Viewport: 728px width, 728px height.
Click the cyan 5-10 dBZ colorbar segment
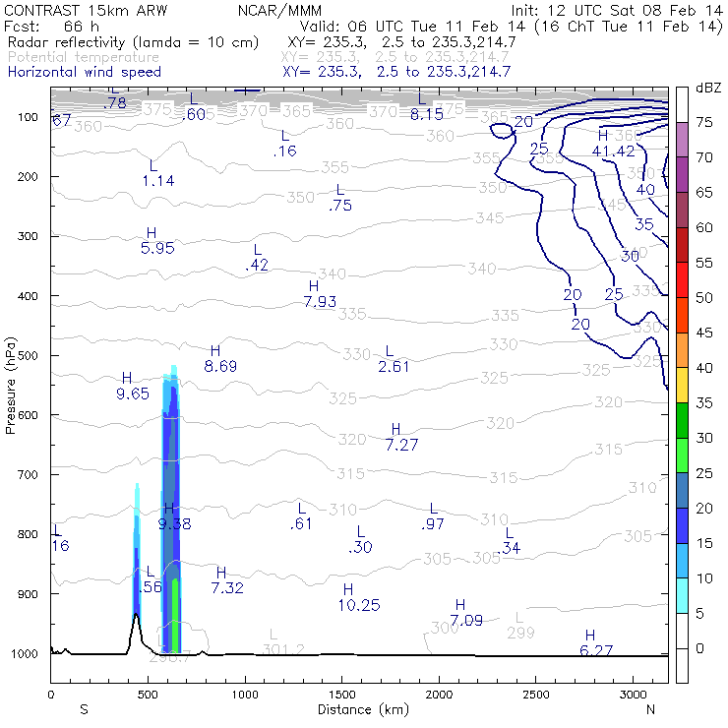682,595
